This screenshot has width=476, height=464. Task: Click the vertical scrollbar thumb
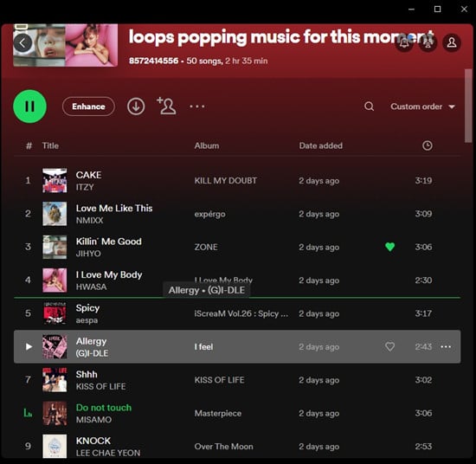(468, 106)
